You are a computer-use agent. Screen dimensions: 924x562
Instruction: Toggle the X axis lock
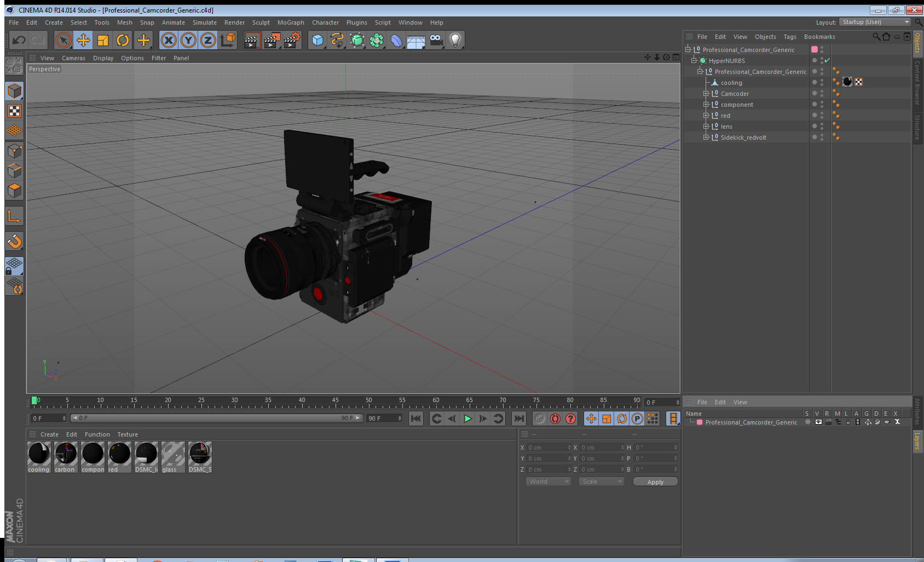(x=169, y=40)
